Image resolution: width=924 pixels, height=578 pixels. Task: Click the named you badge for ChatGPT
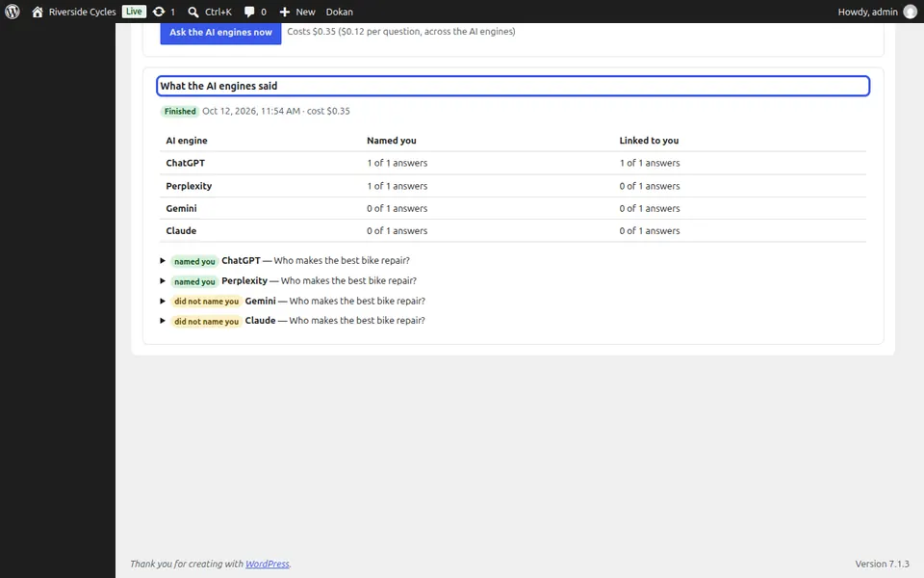tap(194, 261)
